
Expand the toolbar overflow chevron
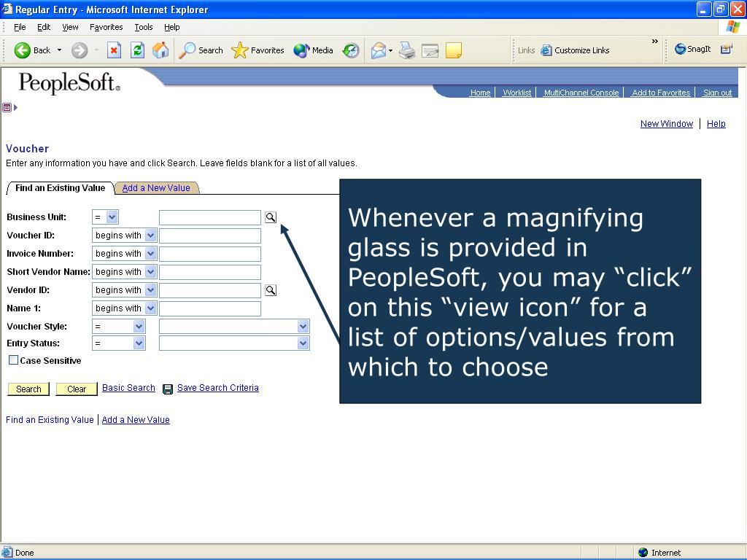pos(654,42)
